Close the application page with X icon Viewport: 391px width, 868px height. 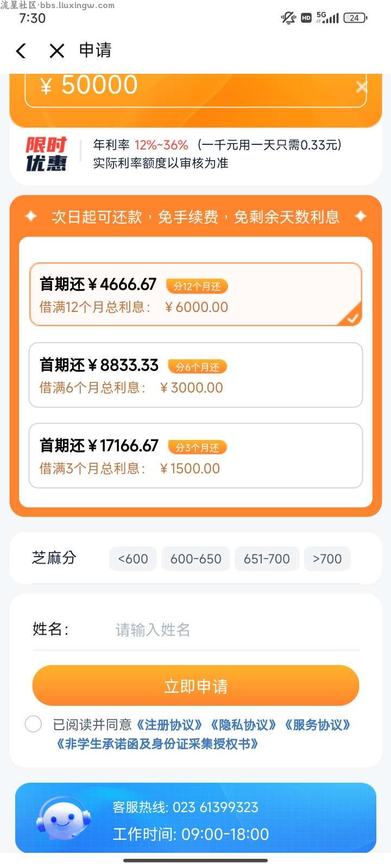click(56, 51)
